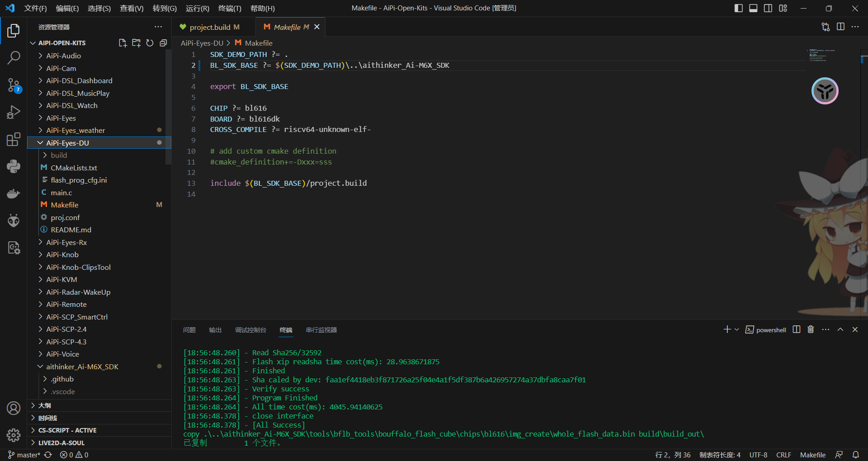Open the Explorer view in activity bar

pyautogui.click(x=14, y=31)
